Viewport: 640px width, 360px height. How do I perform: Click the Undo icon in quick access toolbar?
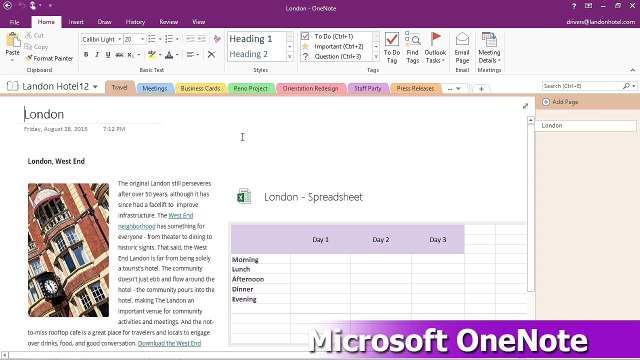(x=21, y=6)
